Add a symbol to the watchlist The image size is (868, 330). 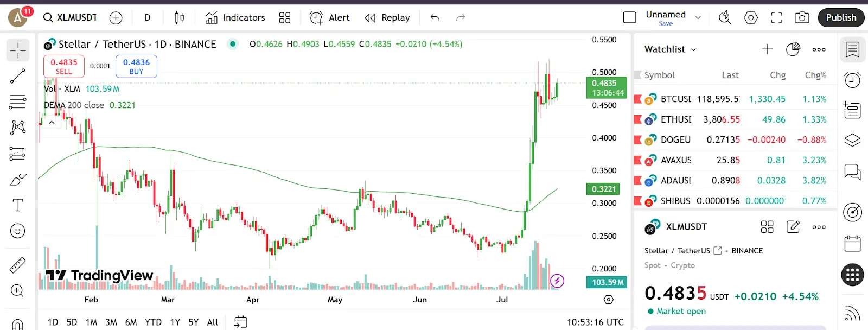pos(768,49)
